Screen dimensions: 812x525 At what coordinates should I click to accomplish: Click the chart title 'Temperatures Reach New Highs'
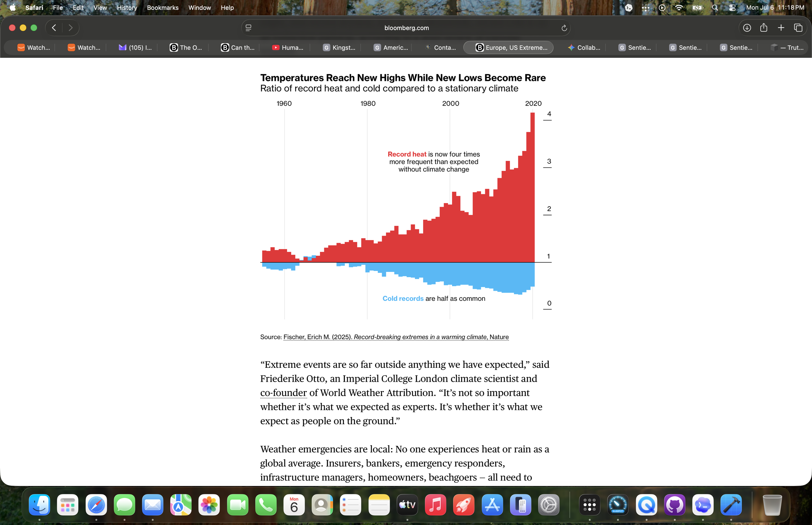pos(403,78)
